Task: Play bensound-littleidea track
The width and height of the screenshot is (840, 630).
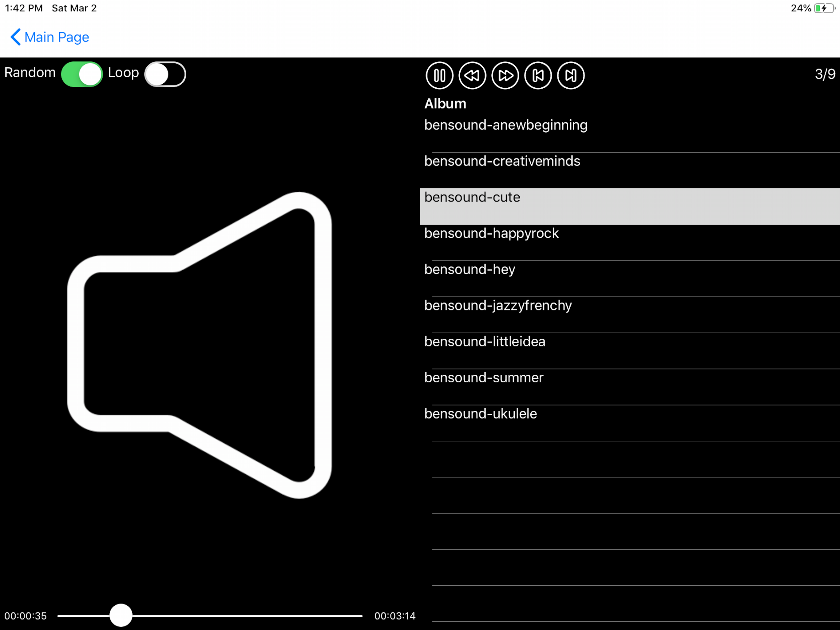Action: tap(630, 351)
